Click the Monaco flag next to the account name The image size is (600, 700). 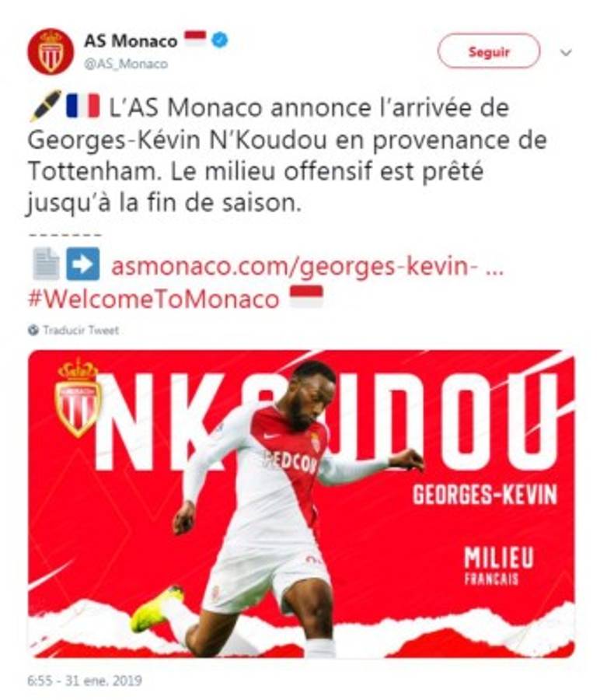pos(195,38)
